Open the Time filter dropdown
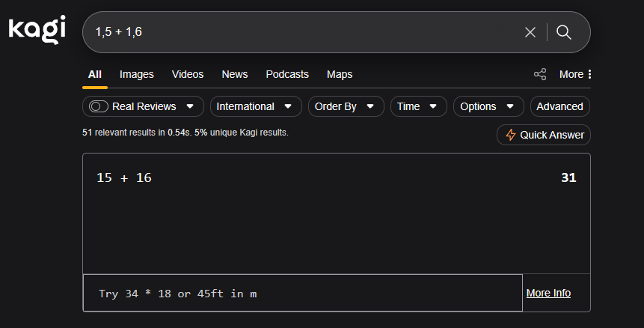The width and height of the screenshot is (644, 328). tap(419, 106)
